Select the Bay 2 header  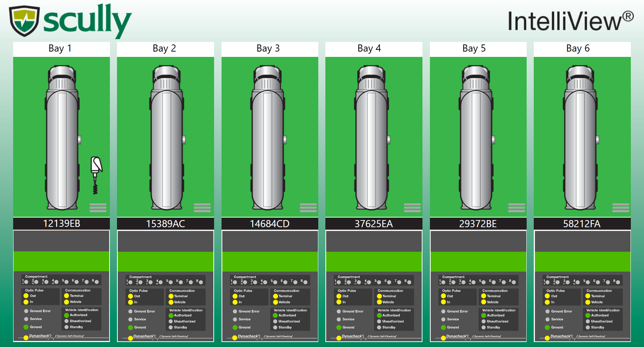pyautogui.click(x=165, y=49)
